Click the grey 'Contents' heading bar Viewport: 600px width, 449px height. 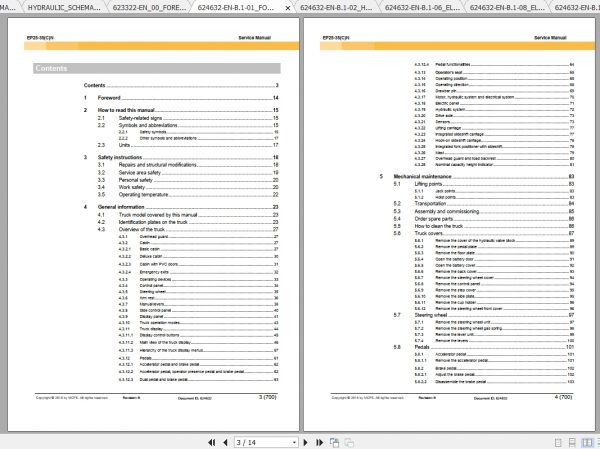click(x=157, y=69)
